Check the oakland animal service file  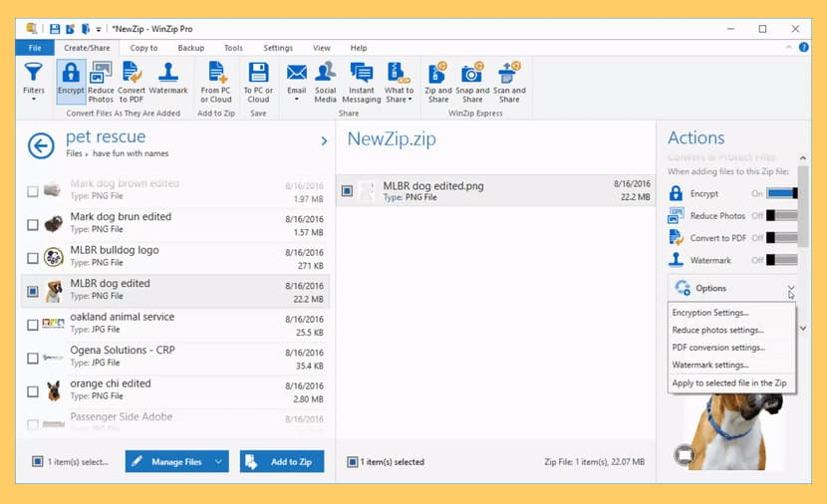tap(33, 325)
